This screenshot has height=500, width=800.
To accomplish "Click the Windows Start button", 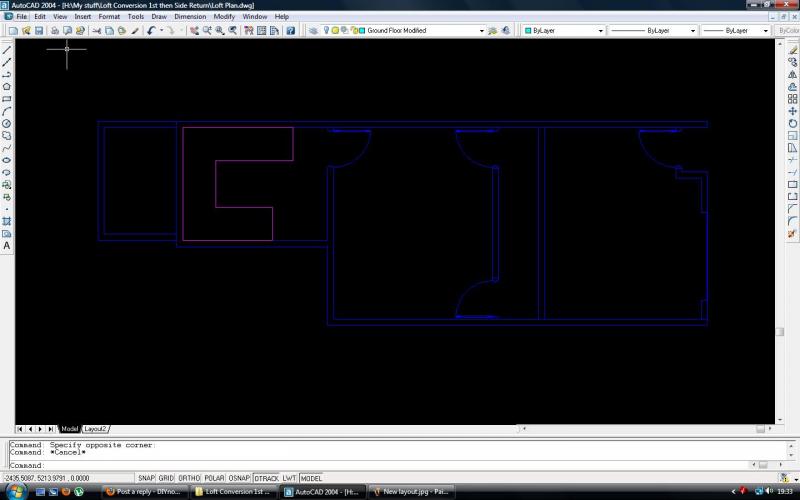I will tap(16, 491).
